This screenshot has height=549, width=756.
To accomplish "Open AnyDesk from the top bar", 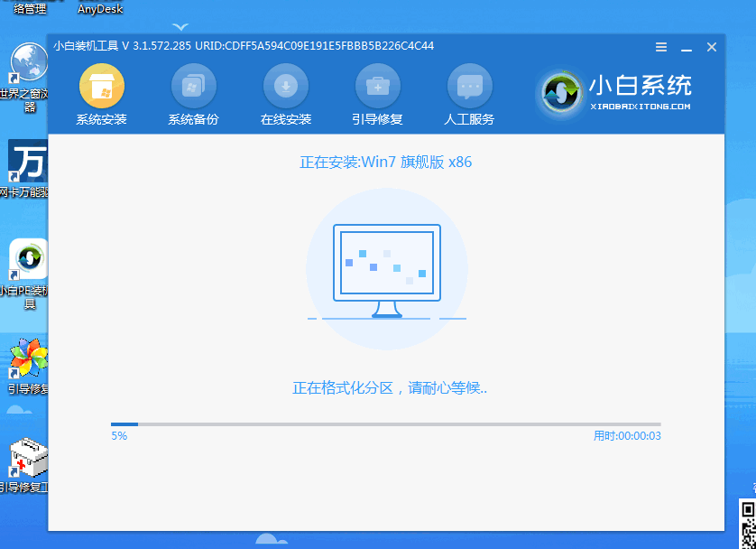I will pyautogui.click(x=99, y=9).
